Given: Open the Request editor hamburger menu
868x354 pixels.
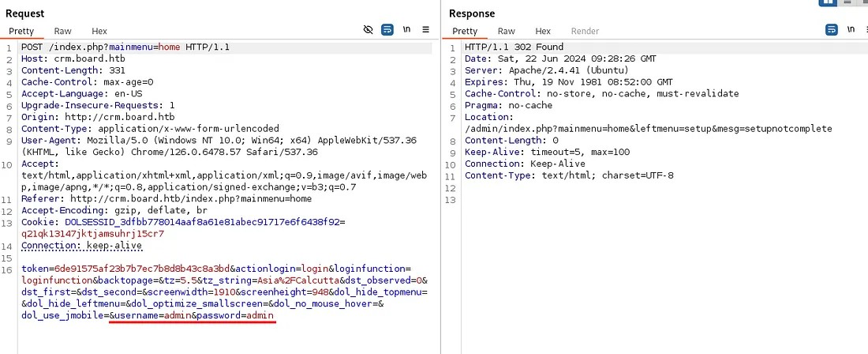Looking at the screenshot, I should tap(426, 30).
